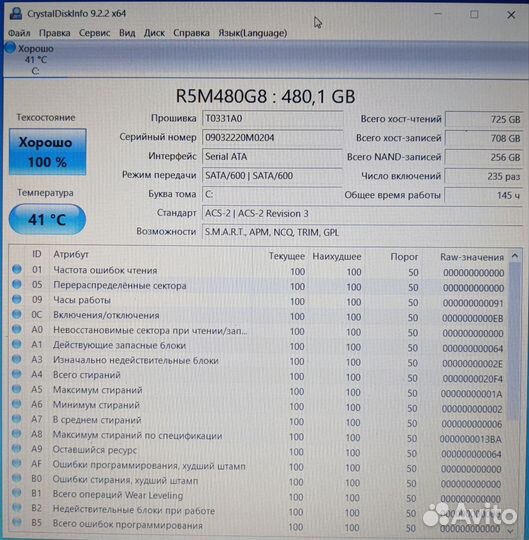This screenshot has height=540, width=529.
Task: Click the Прошивка field T0331A0
Action: [x=272, y=119]
